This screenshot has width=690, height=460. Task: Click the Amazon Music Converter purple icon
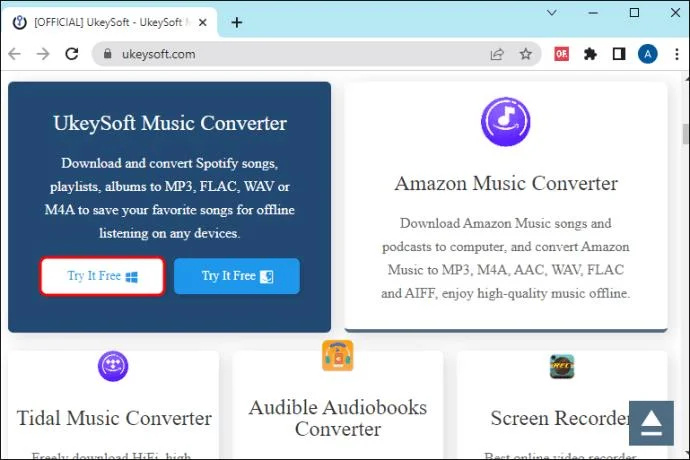(505, 121)
